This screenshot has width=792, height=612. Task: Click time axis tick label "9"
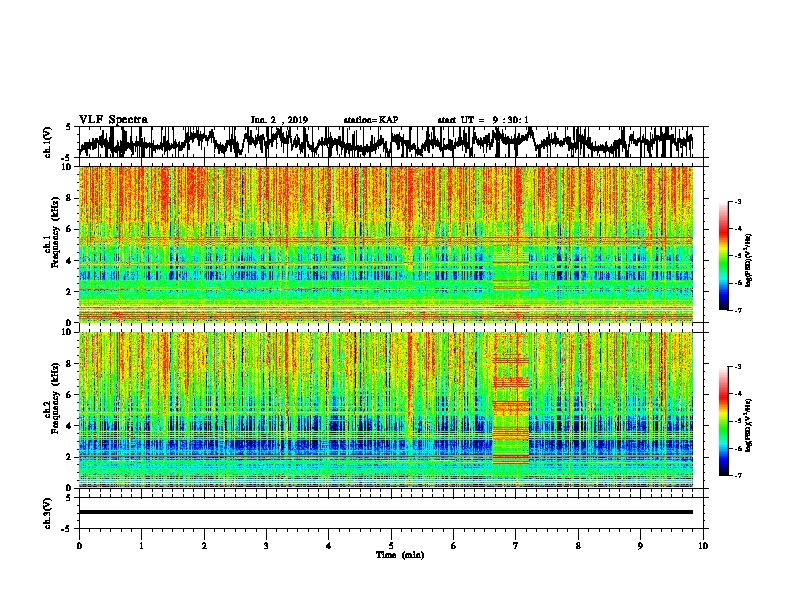coord(640,546)
